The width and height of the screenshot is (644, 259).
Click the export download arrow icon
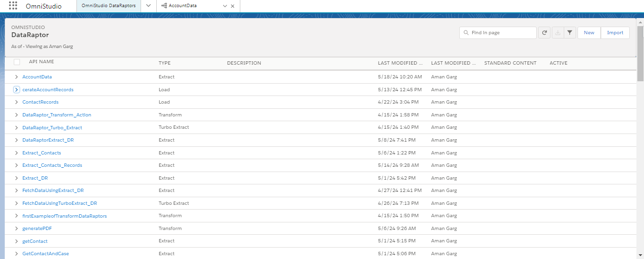tap(558, 33)
